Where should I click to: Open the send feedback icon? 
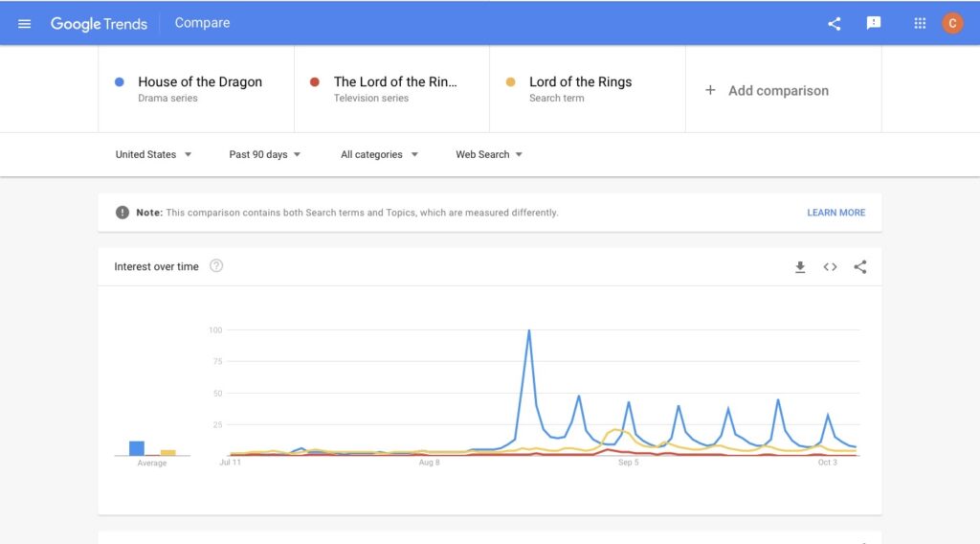tap(873, 23)
